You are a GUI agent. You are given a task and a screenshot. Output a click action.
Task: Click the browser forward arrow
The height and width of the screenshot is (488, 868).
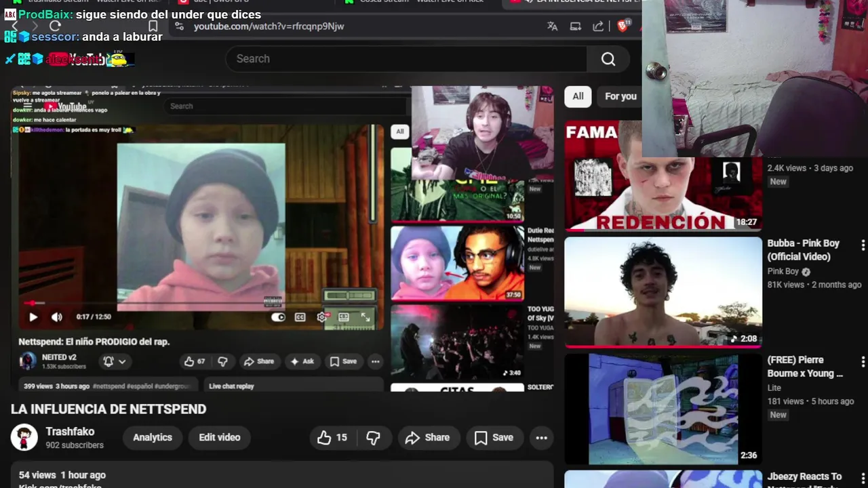click(35, 26)
